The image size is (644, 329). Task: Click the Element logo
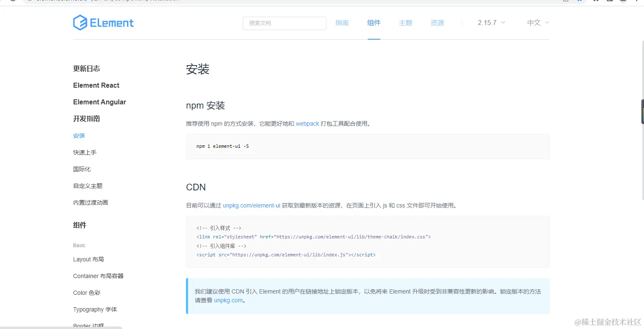point(103,23)
